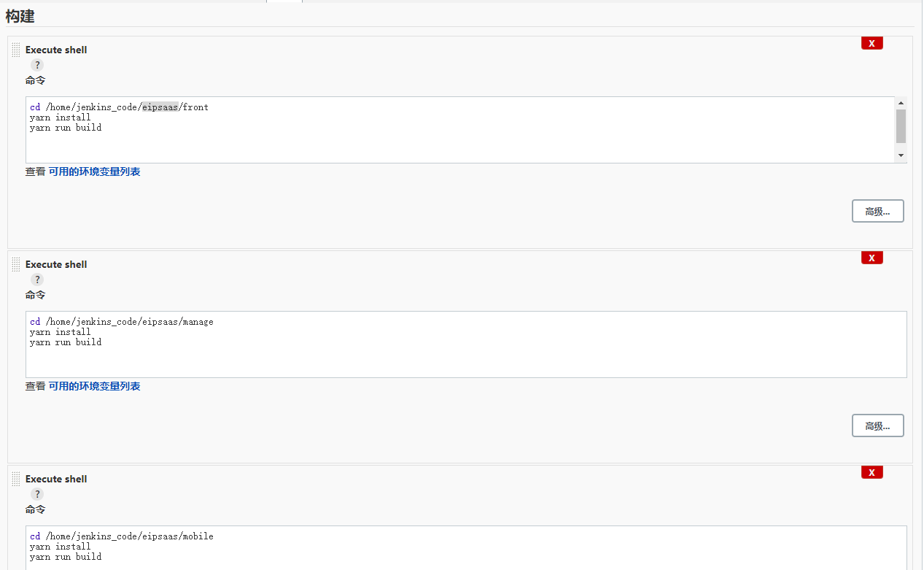The image size is (924, 570).
Task: Grab the second Execute shell drag handle
Action: (16, 264)
